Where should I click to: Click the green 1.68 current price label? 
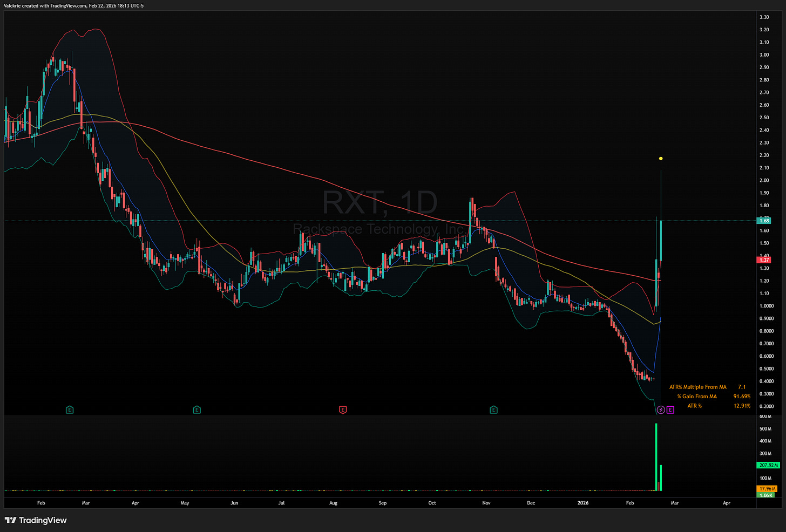coord(764,221)
